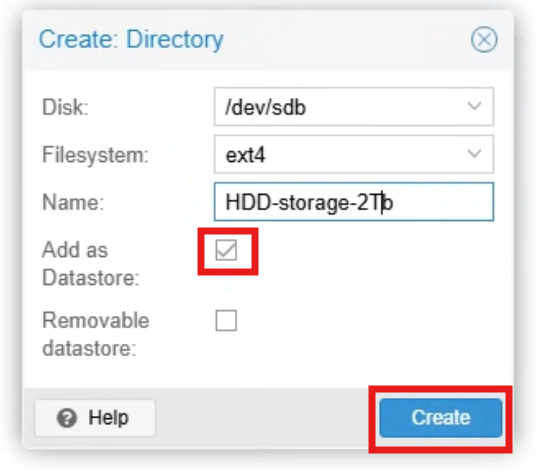Click the blue Create button

[441, 418]
